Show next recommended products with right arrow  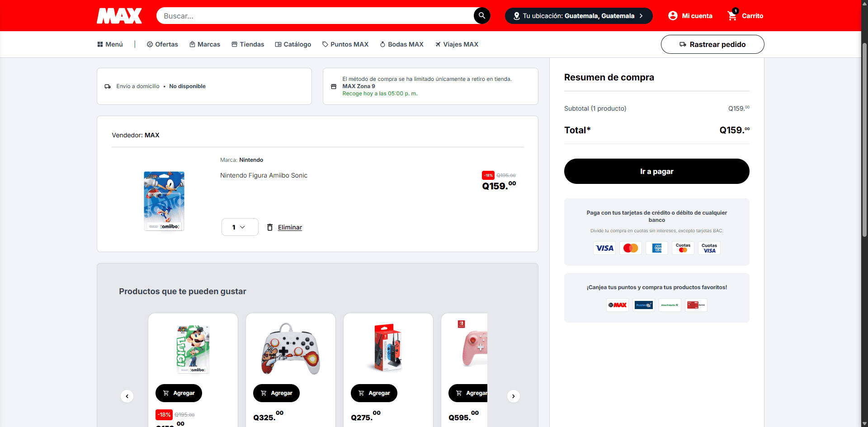(x=513, y=396)
